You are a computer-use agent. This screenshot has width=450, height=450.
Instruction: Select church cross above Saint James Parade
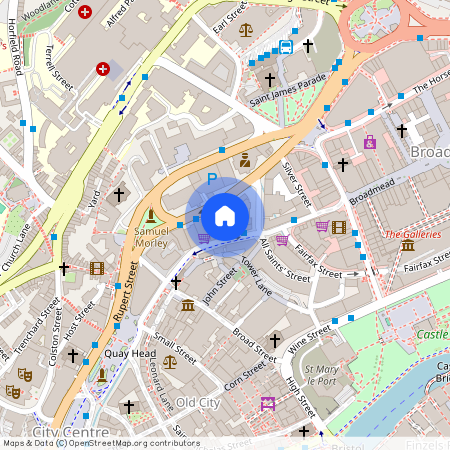tap(270, 80)
